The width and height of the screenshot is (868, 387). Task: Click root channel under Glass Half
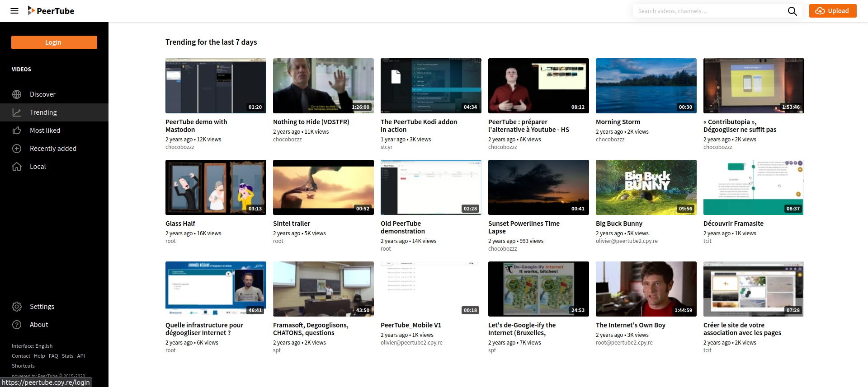170,241
